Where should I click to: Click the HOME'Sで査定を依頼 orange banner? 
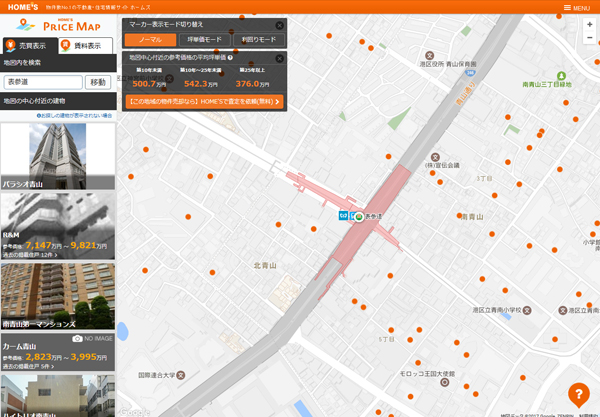204,102
